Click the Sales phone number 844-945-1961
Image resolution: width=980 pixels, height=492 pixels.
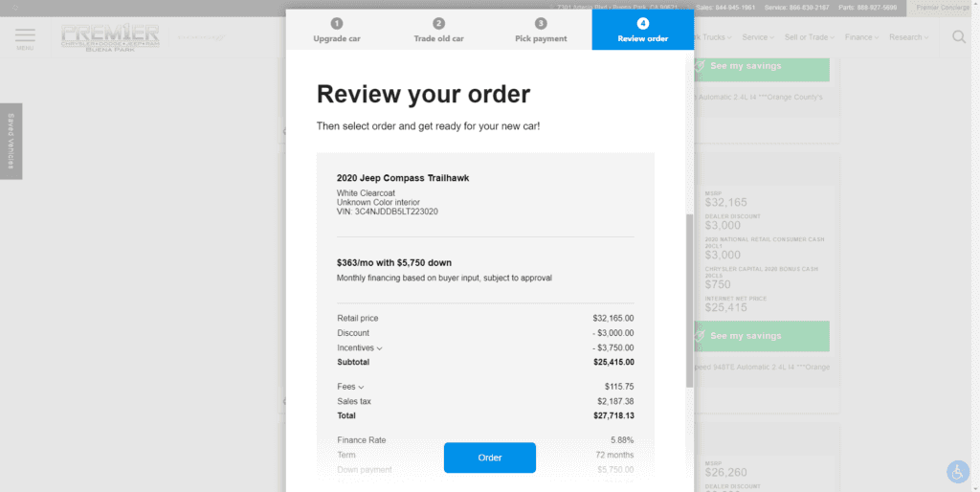(x=725, y=8)
